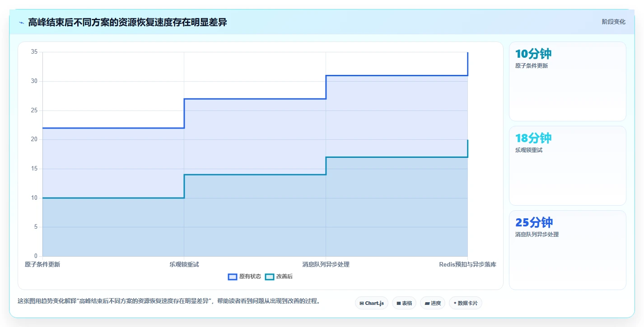644x327 pixels.
Task: Click the y-axis value 15
Action: pos(34,169)
